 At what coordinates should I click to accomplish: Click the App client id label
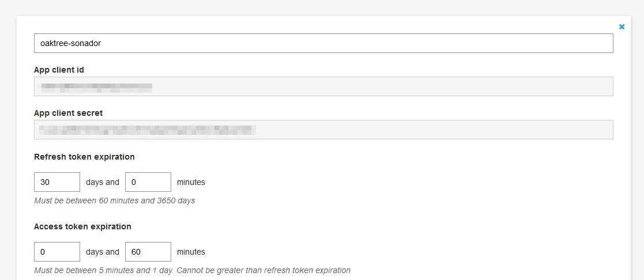pyautogui.click(x=59, y=70)
